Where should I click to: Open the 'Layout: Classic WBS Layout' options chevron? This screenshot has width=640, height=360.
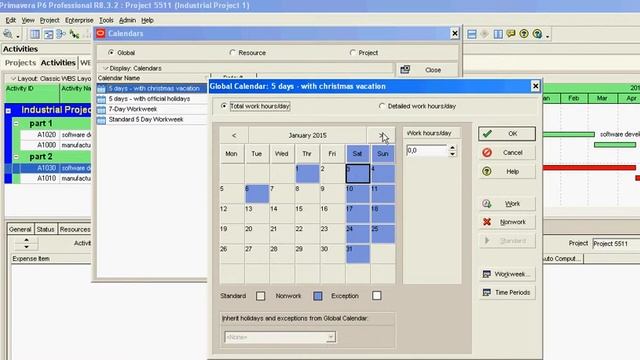(x=13, y=78)
